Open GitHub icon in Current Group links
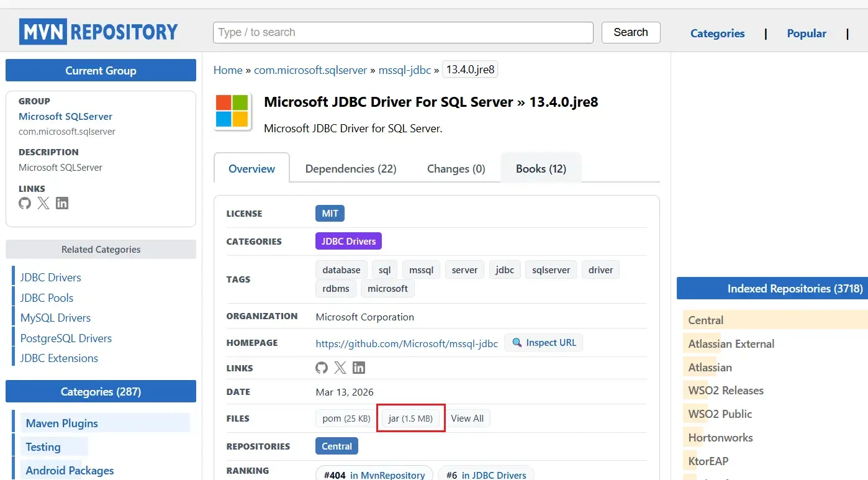 [x=25, y=203]
